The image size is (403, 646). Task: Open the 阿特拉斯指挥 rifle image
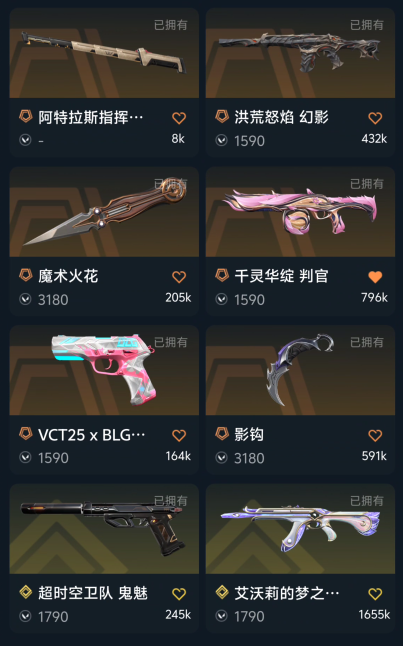[x=104, y=53]
